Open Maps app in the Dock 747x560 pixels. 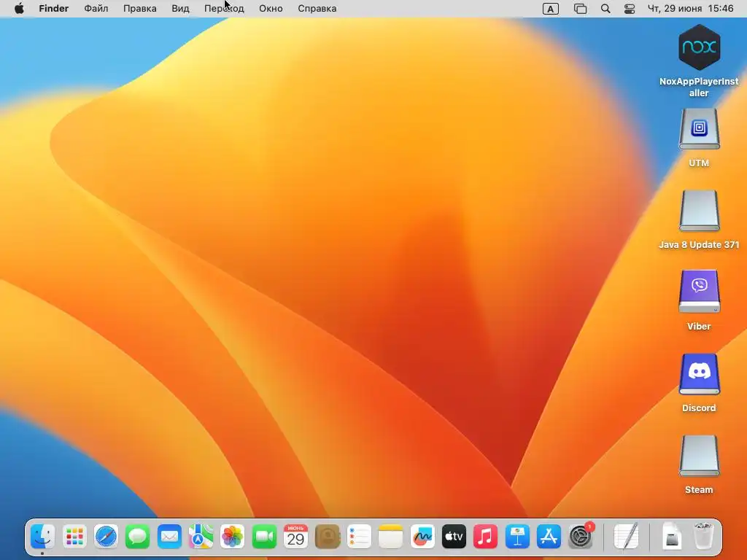(x=201, y=537)
